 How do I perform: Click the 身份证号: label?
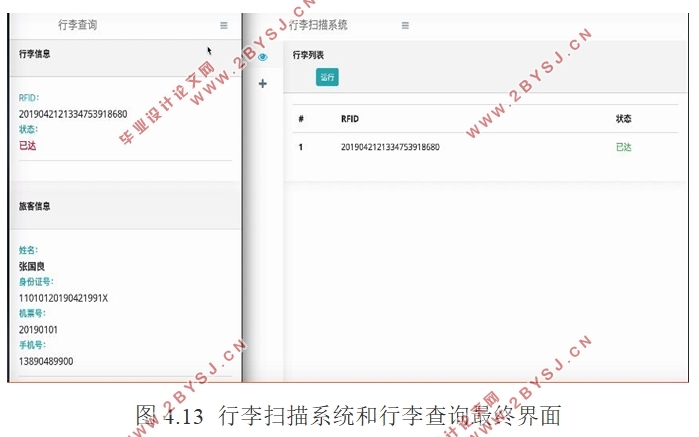pyautogui.click(x=36, y=282)
